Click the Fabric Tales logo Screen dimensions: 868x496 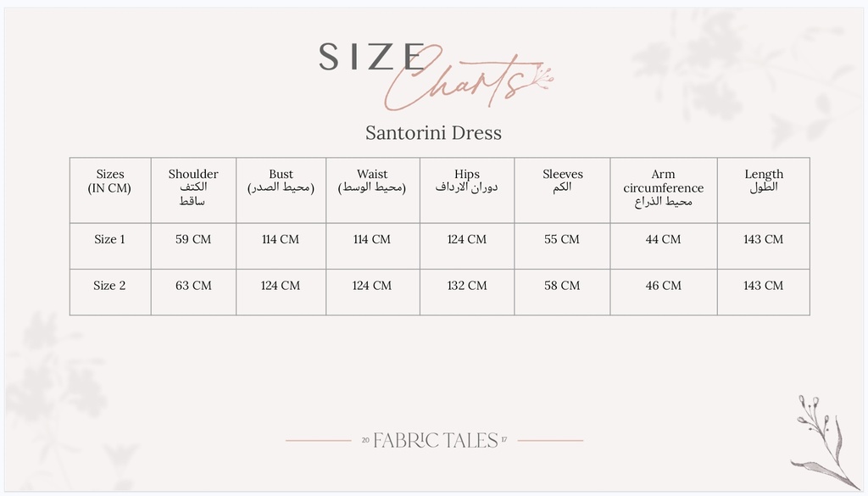point(435,441)
